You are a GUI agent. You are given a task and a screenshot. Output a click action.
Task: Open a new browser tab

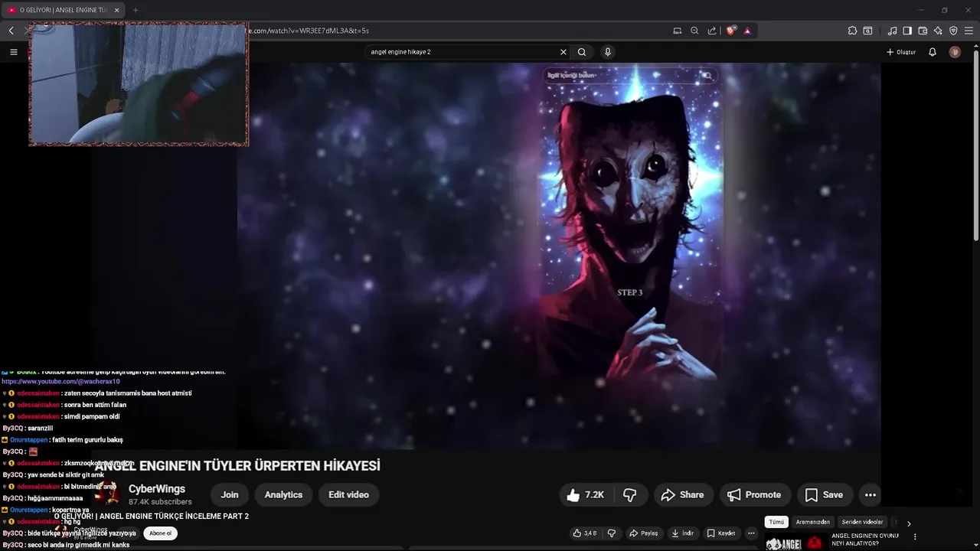[x=136, y=10]
